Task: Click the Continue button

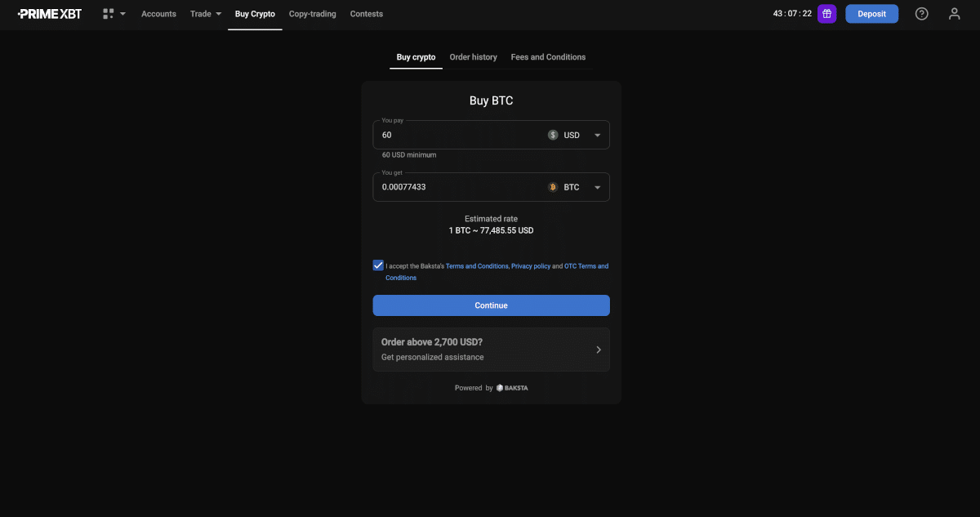Action: coord(491,305)
